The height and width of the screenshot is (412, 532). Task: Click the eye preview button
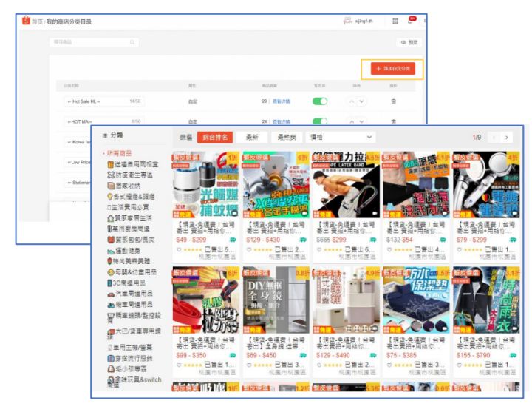[409, 42]
